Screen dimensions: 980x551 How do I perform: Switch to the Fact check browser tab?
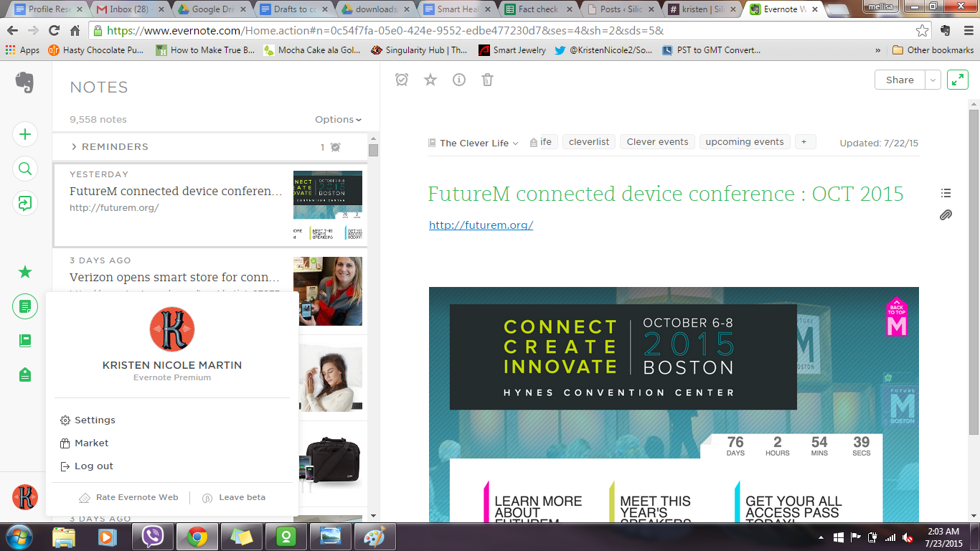538,9
